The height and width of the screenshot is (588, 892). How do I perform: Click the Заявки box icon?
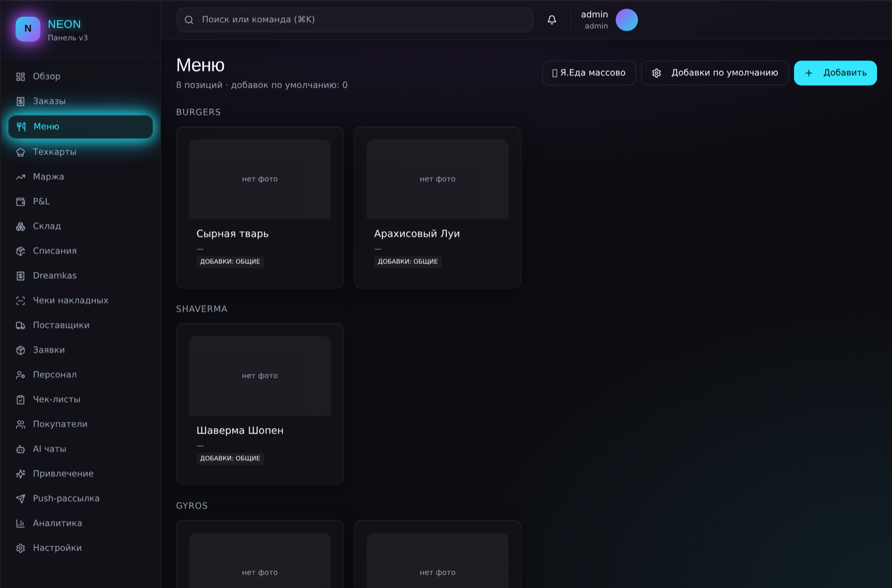pos(21,350)
